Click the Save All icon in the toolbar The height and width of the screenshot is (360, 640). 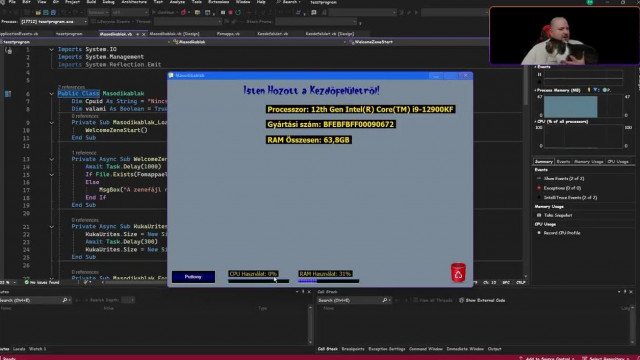click(53, 13)
